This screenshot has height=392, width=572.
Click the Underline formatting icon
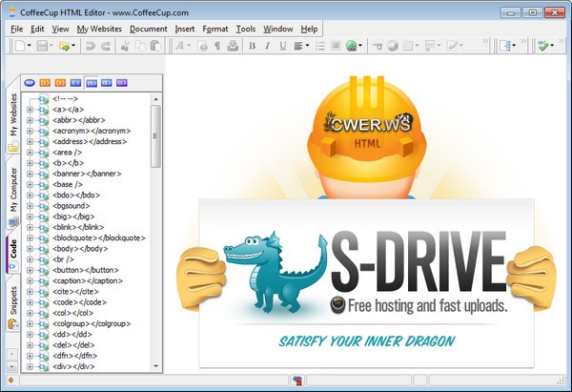283,46
